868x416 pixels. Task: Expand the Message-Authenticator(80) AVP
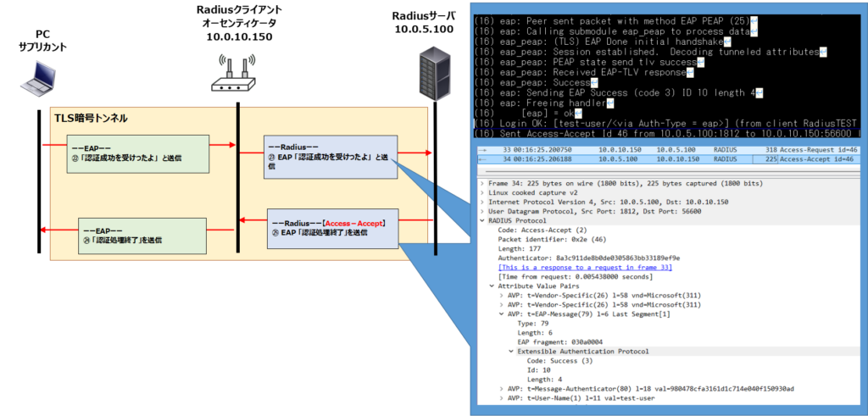click(x=501, y=388)
